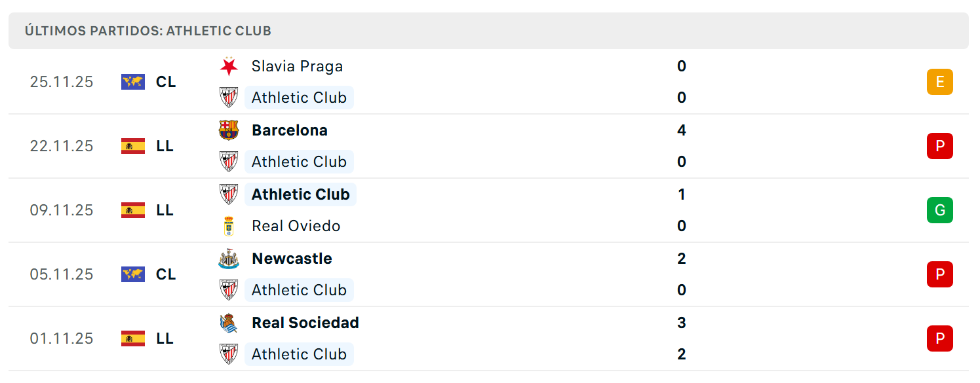
Task: Click the Últimos Partidos: Athletic Club header
Action: click(x=148, y=31)
